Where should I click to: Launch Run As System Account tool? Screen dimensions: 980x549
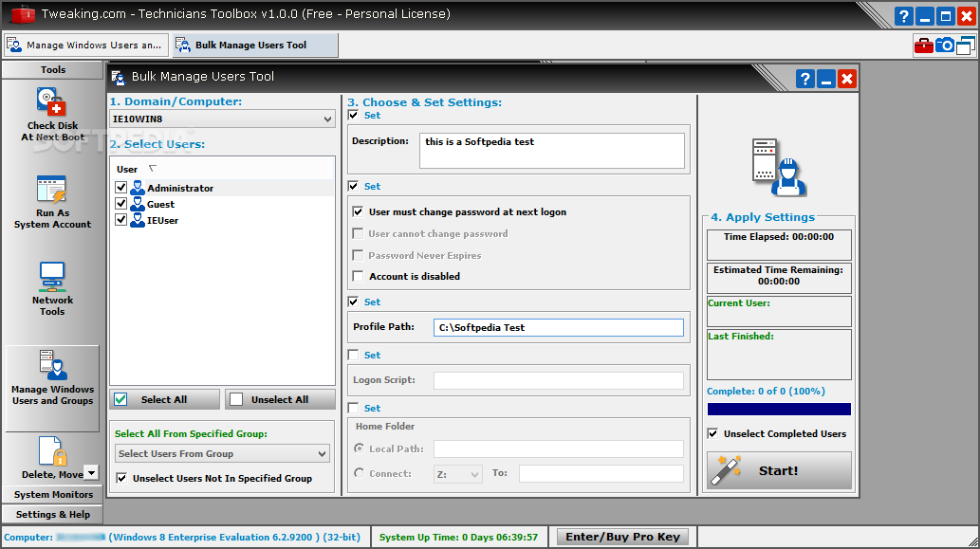coord(52,202)
